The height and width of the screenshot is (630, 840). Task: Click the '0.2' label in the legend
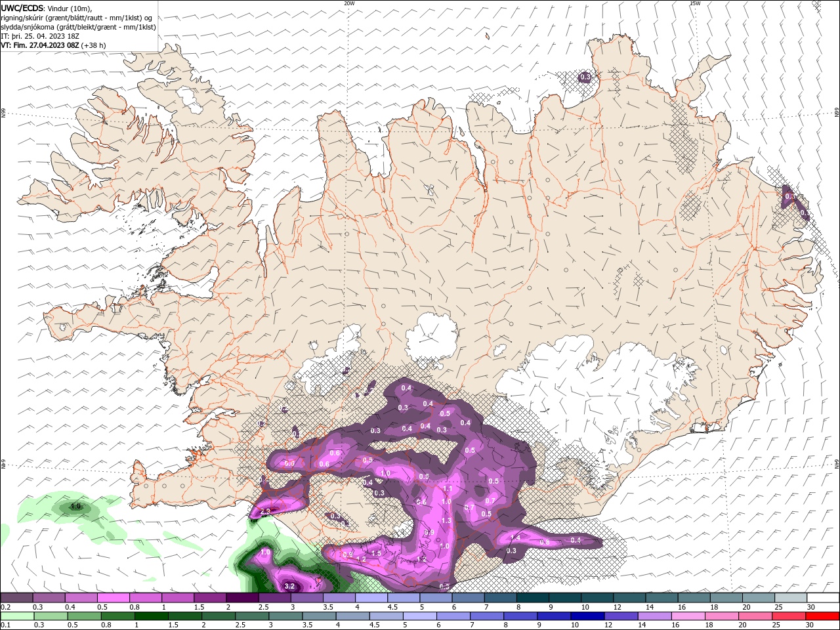(6, 607)
